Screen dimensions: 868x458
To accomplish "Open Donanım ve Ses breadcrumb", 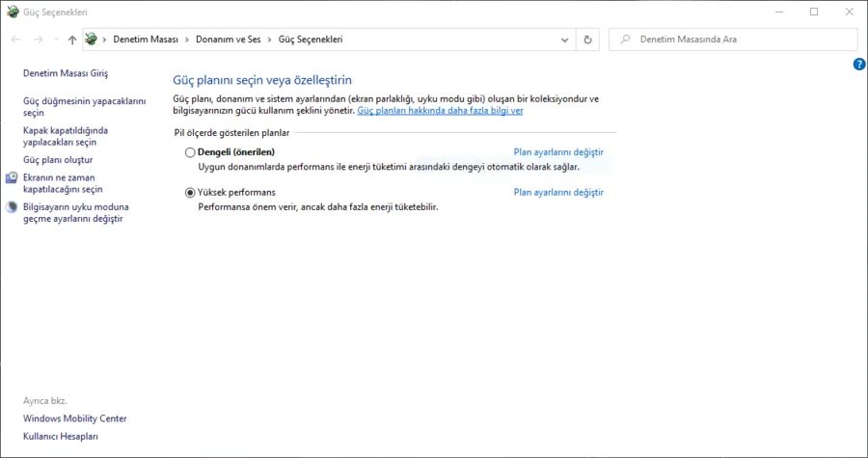I will click(228, 40).
